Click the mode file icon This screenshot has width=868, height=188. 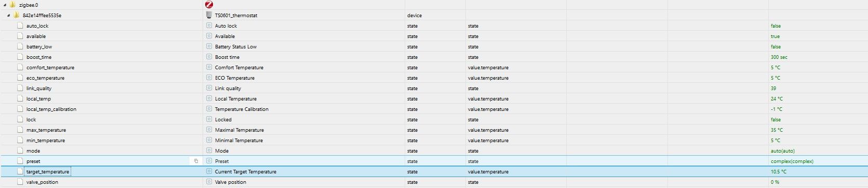[20, 151]
